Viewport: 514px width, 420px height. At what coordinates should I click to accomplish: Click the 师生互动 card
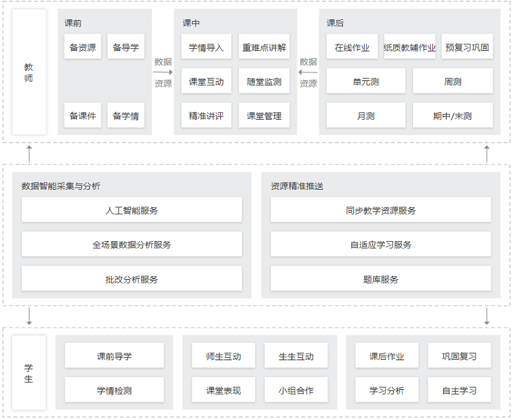click(x=224, y=355)
